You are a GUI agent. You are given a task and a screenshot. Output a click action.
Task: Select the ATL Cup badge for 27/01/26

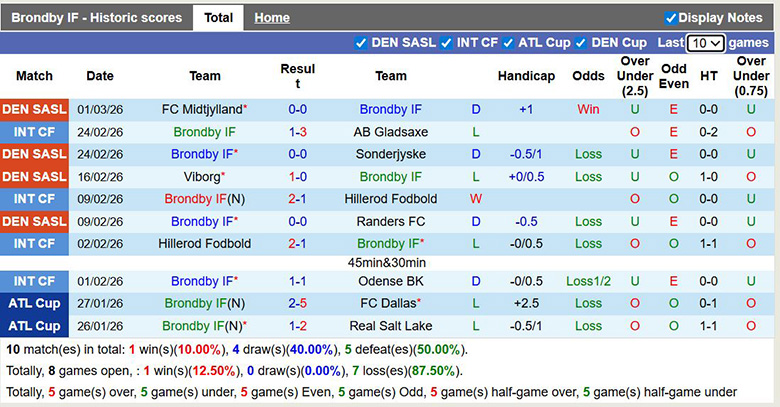(35, 303)
